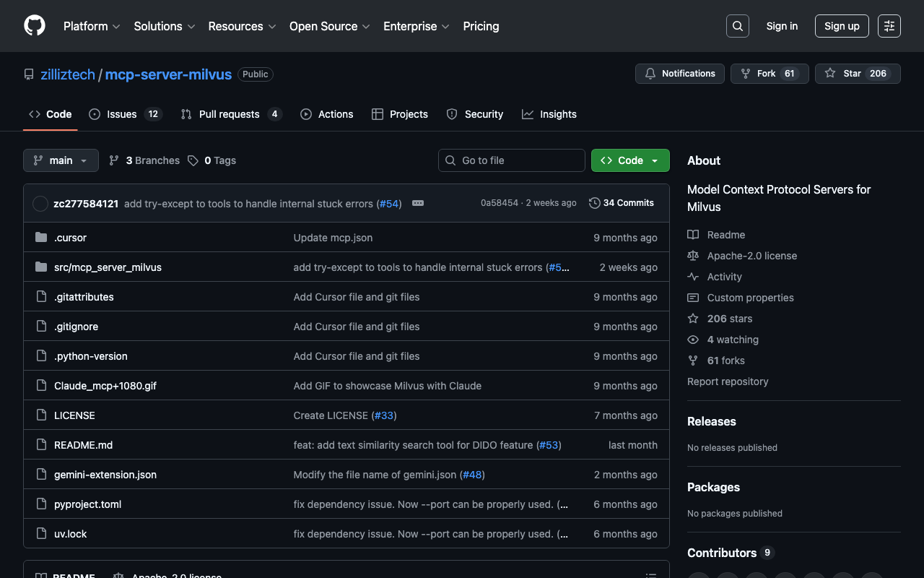The image size is (924, 578).
Task: Turn on repository Notifications
Action: (x=679, y=74)
